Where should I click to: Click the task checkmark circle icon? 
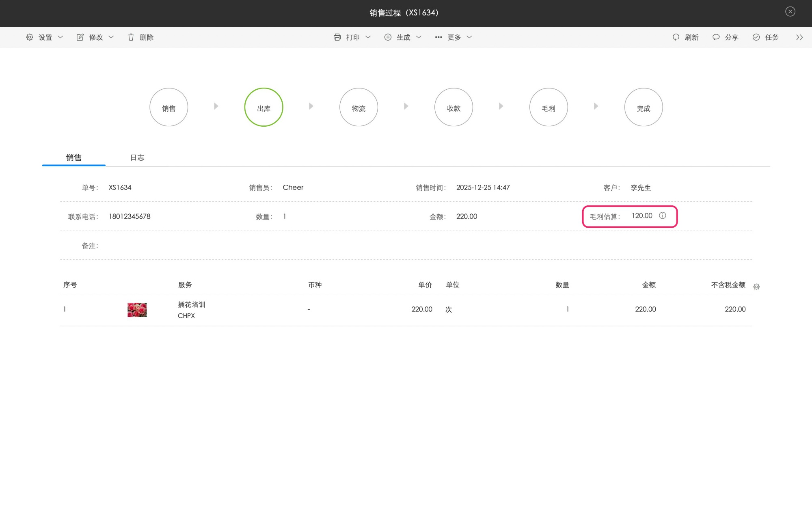pos(756,37)
